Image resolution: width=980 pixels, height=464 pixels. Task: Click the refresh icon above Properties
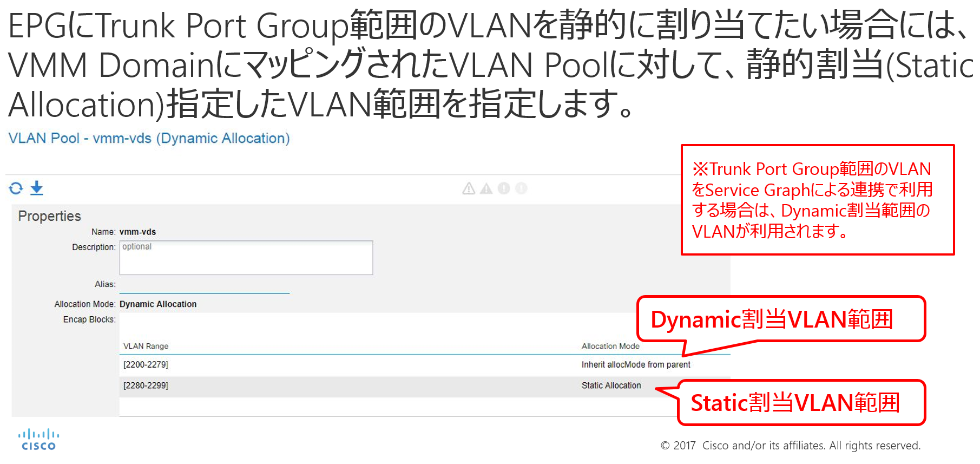point(16,188)
